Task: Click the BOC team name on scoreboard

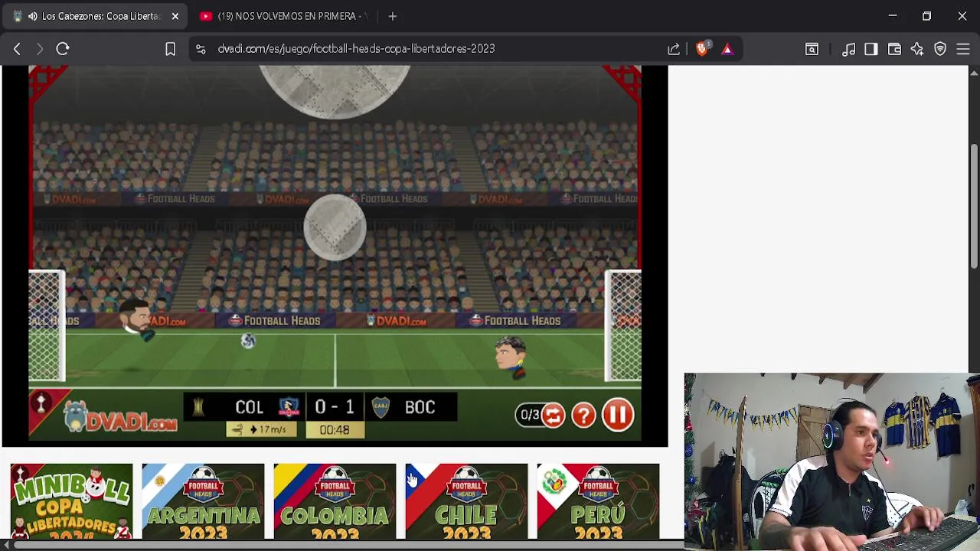Action: (x=420, y=407)
